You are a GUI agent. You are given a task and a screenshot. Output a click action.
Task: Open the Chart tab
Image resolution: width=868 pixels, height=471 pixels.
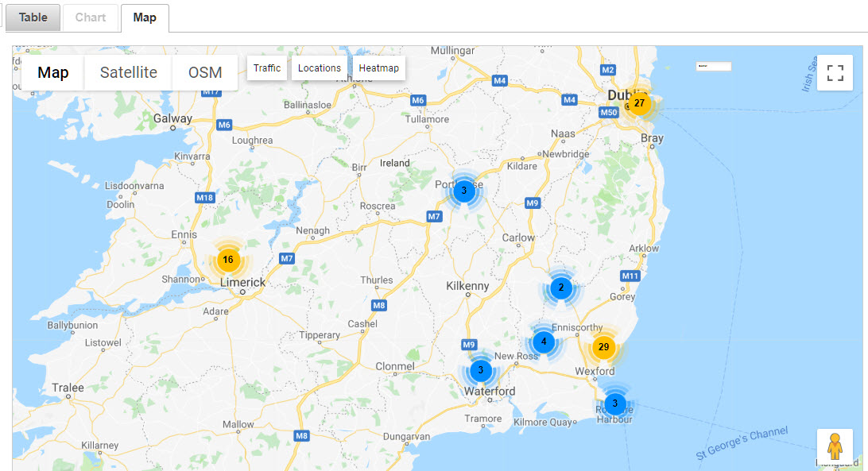click(91, 17)
